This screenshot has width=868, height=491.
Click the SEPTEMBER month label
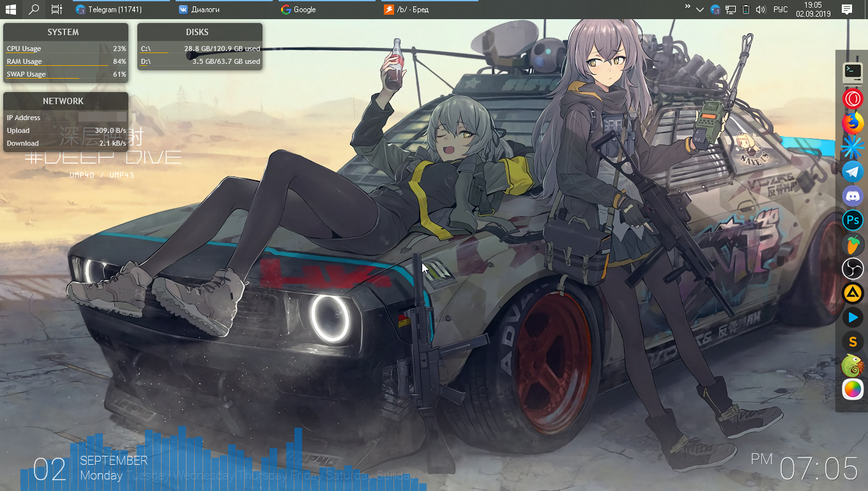[x=114, y=460]
